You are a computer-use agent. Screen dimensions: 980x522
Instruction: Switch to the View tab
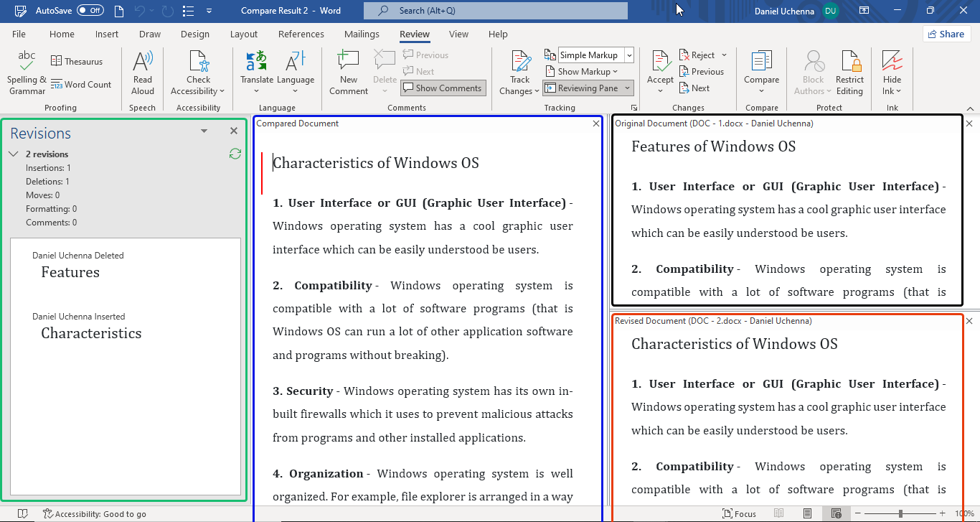458,34
